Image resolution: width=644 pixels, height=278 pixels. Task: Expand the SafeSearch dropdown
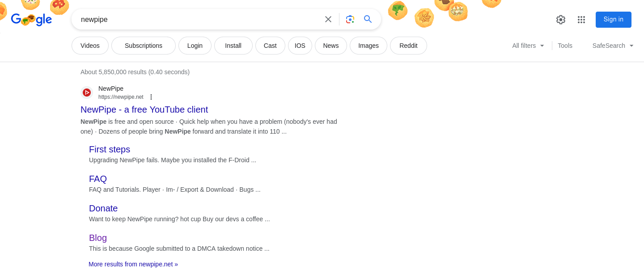click(x=613, y=46)
